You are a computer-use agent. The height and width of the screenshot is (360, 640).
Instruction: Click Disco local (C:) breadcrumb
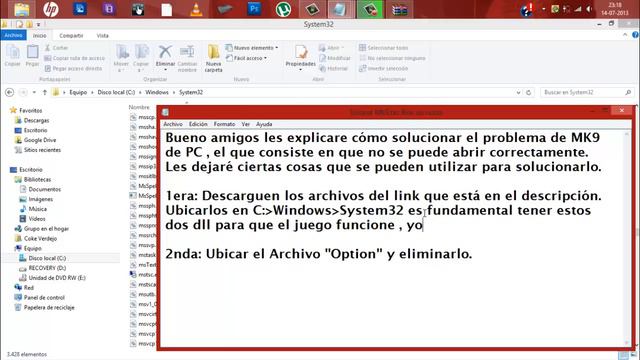click(x=116, y=93)
